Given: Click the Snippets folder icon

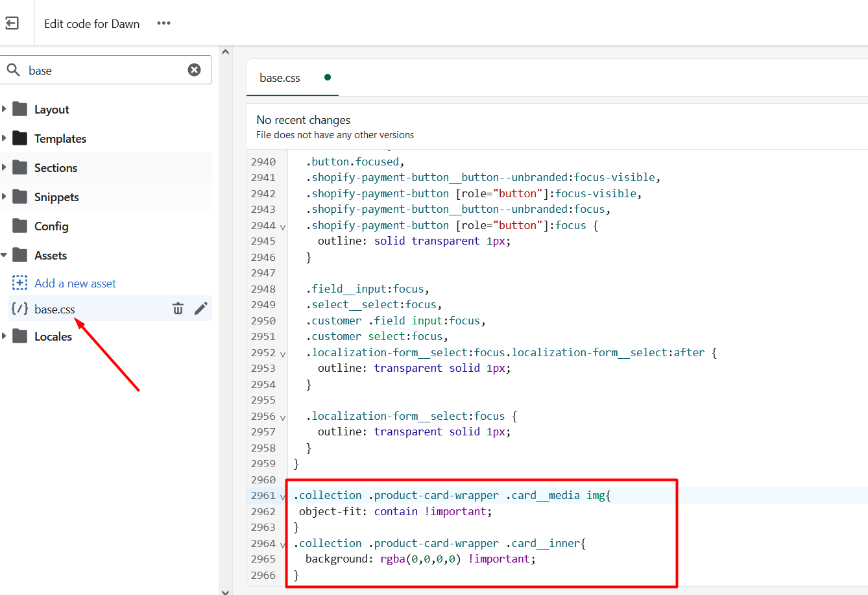Looking at the screenshot, I should [20, 197].
